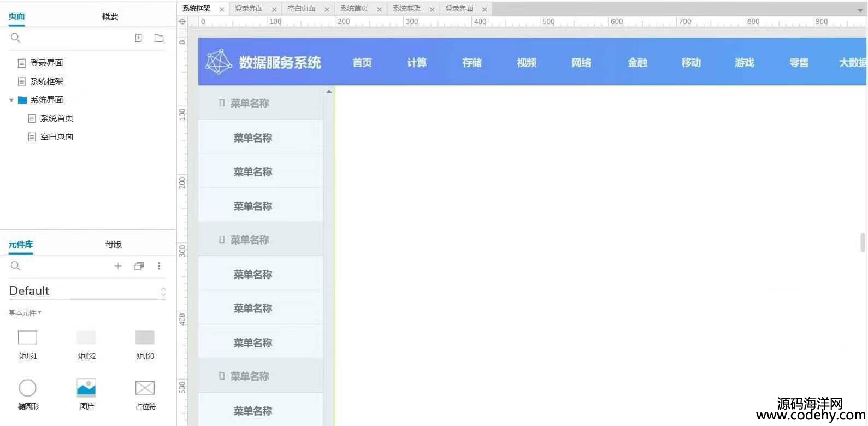Click 存储 in the navigation bar
This screenshot has height=426, width=868.
(472, 62)
